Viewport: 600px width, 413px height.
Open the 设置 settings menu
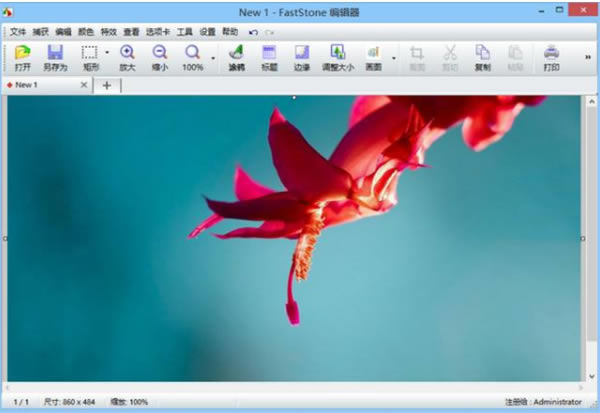tap(207, 32)
